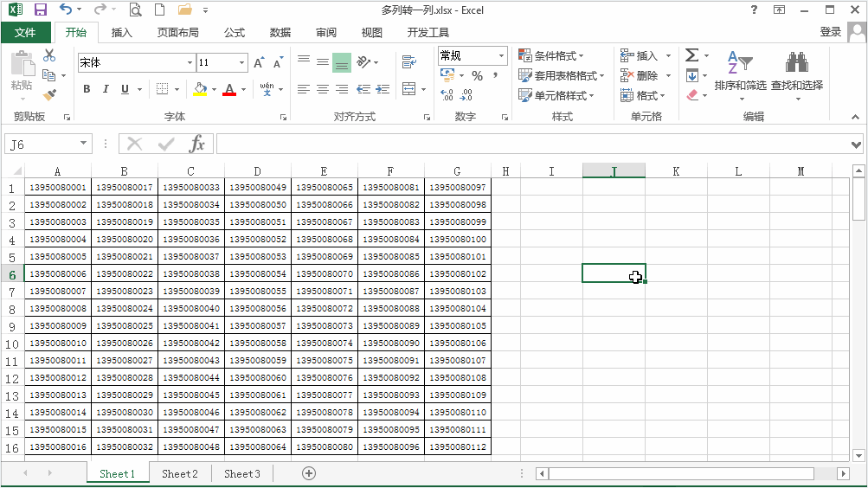The image size is (868, 488).
Task: Set vertical middle alignment
Action: point(323,62)
